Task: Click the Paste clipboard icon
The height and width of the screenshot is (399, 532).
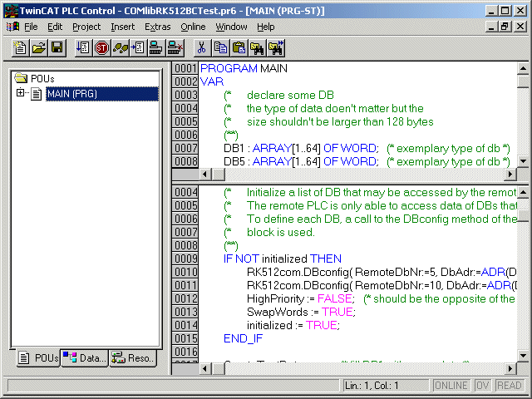Action: coord(239,47)
